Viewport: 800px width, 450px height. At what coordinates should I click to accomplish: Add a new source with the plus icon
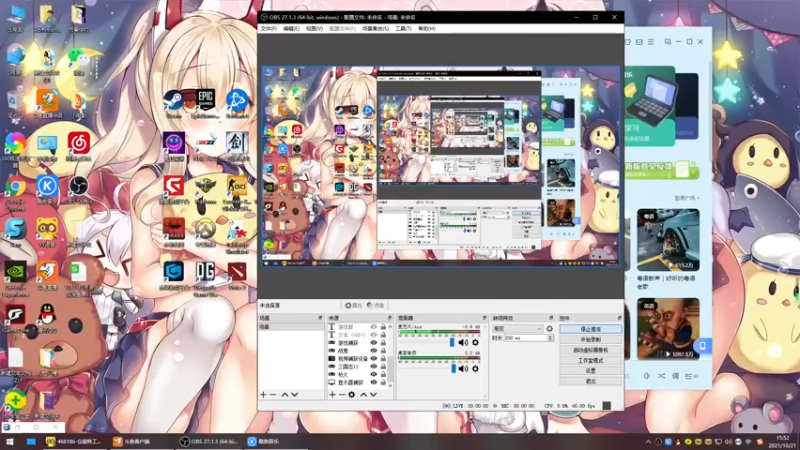coord(332,394)
